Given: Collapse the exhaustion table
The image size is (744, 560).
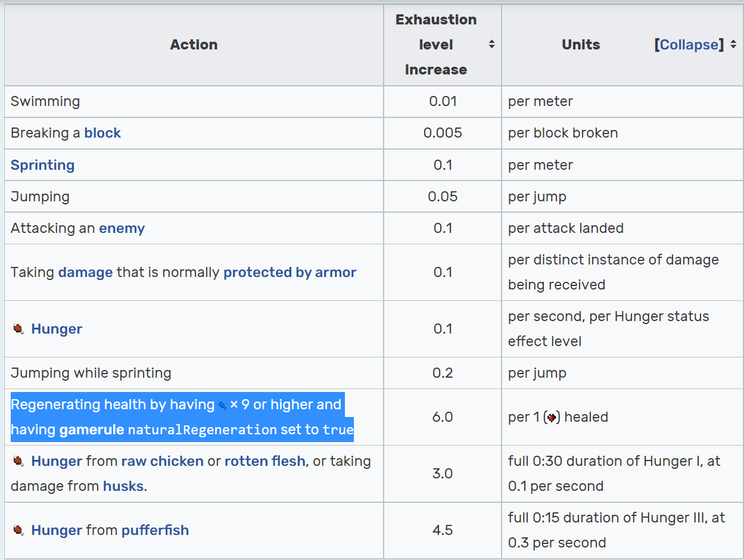Looking at the screenshot, I should pos(689,45).
